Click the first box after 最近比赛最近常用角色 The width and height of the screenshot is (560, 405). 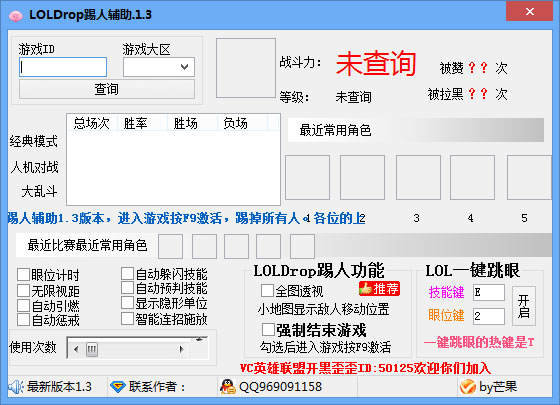click(170, 246)
